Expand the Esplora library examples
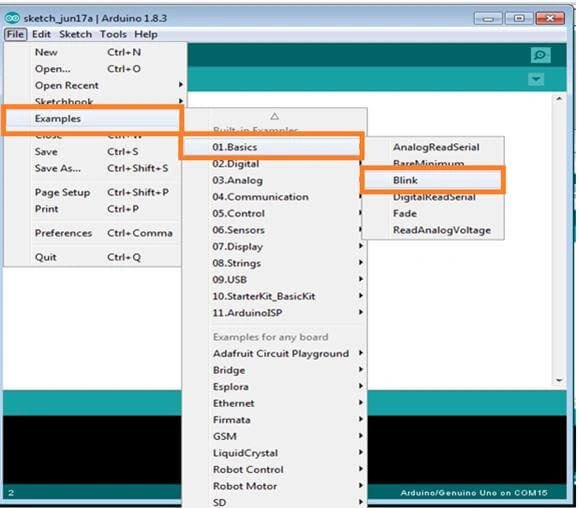Image resolution: width=580 pixels, height=508 pixels. coord(274,387)
